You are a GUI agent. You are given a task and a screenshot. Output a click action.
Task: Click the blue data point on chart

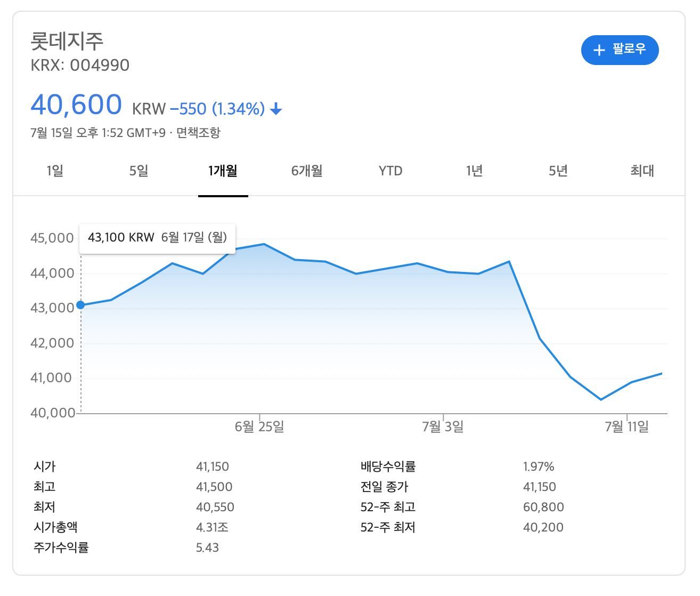[80, 305]
